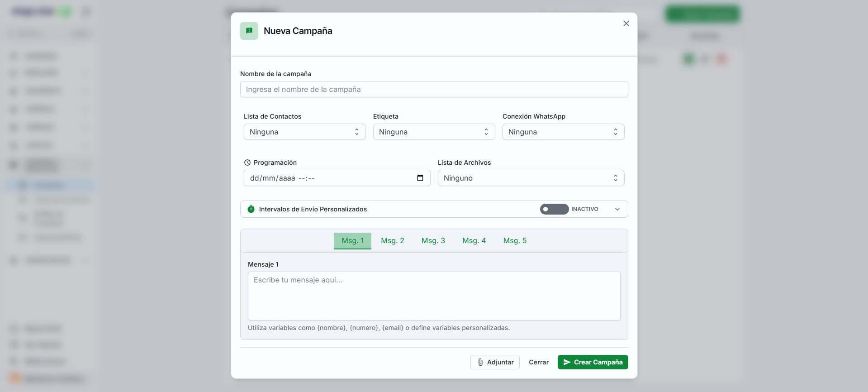
Task: Focus the Nombre de la campaña input
Action: [x=434, y=89]
